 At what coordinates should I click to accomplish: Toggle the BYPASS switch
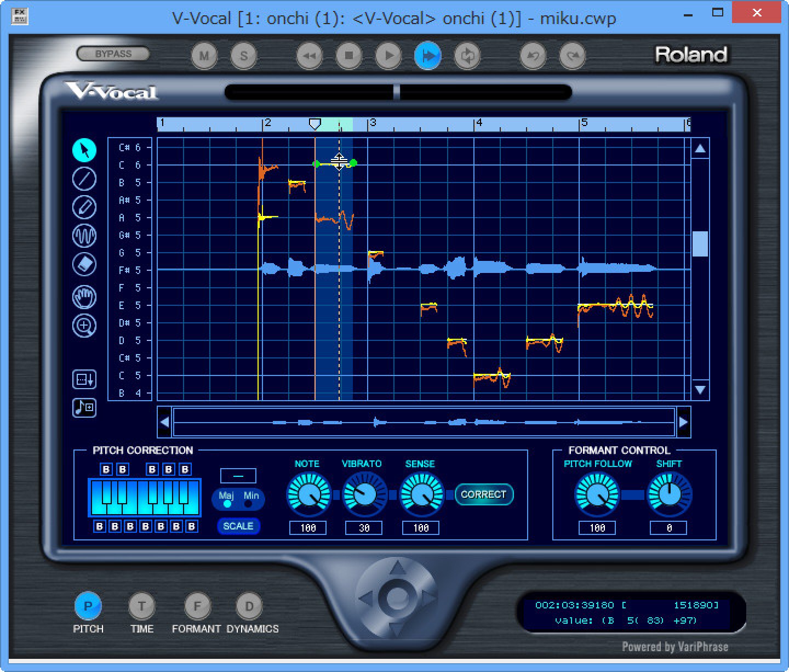tap(113, 54)
